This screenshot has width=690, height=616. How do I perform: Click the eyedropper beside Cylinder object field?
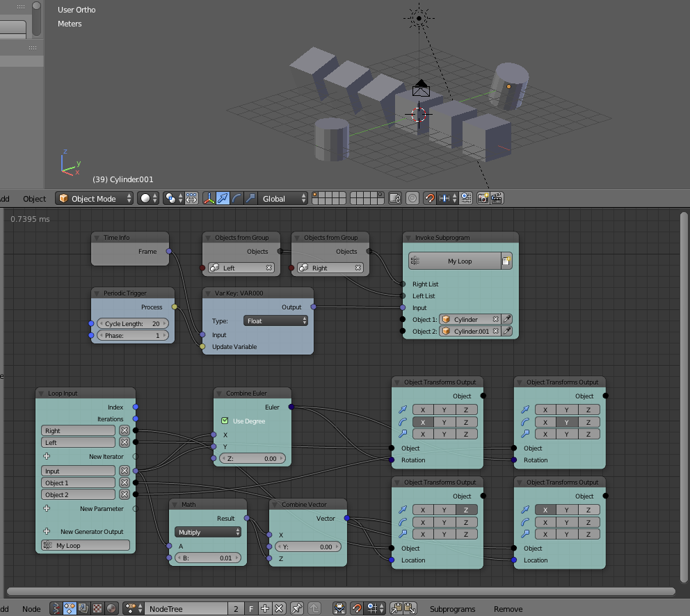[506, 319]
